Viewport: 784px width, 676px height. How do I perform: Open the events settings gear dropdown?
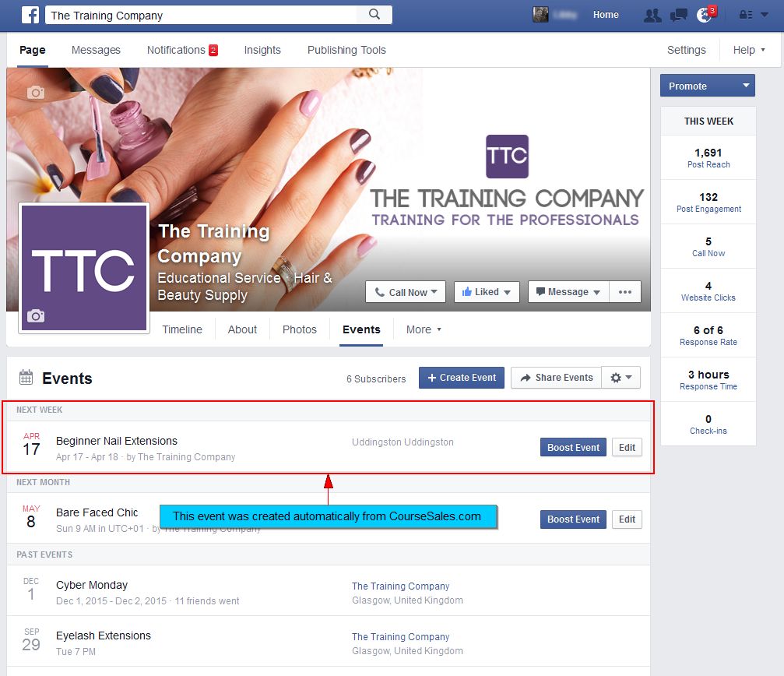pyautogui.click(x=621, y=378)
